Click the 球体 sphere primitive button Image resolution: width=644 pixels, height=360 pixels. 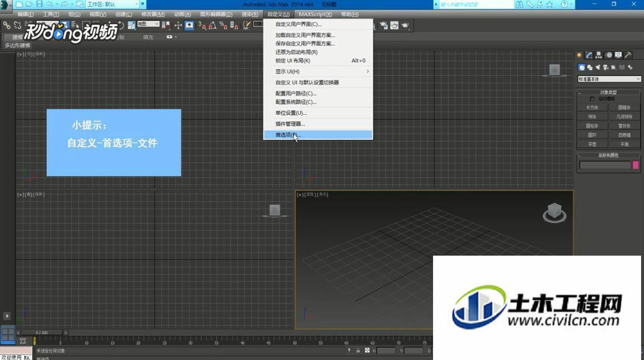click(592, 117)
